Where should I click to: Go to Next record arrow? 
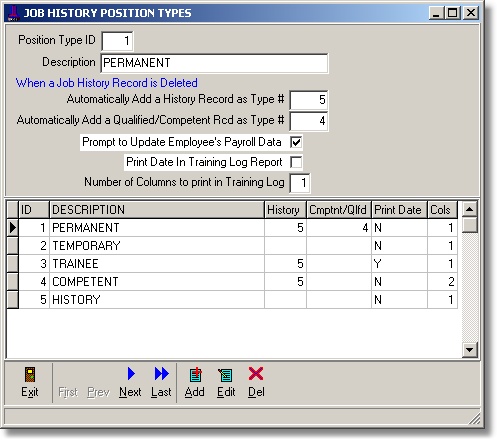(131, 374)
